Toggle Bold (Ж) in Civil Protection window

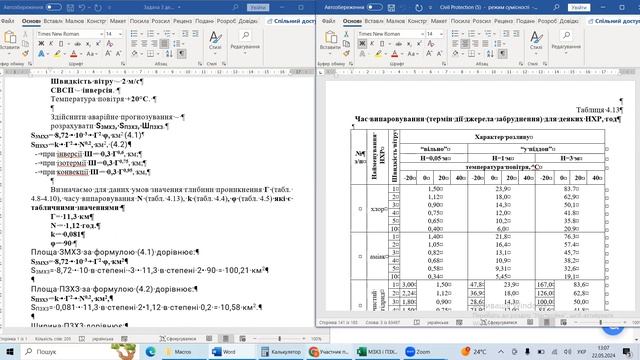pyautogui.click(x=362, y=44)
